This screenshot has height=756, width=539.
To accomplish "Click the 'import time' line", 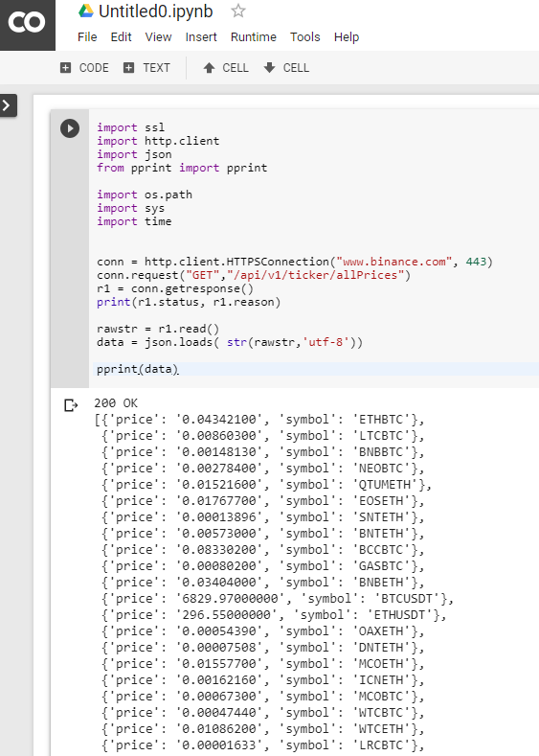I will [x=134, y=221].
